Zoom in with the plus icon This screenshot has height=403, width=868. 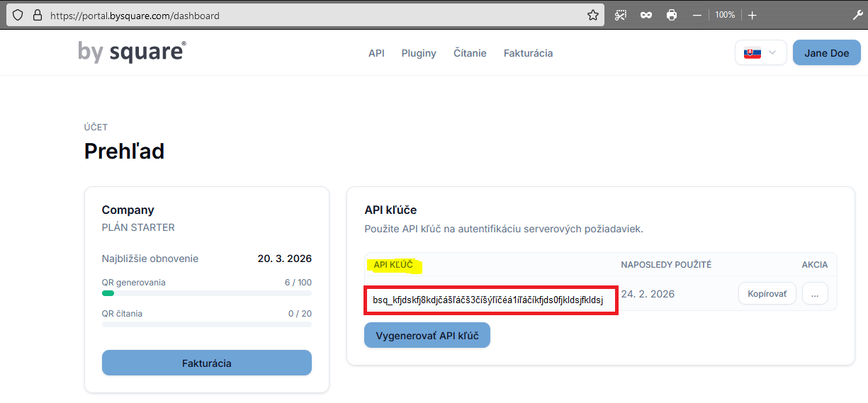[x=753, y=15]
